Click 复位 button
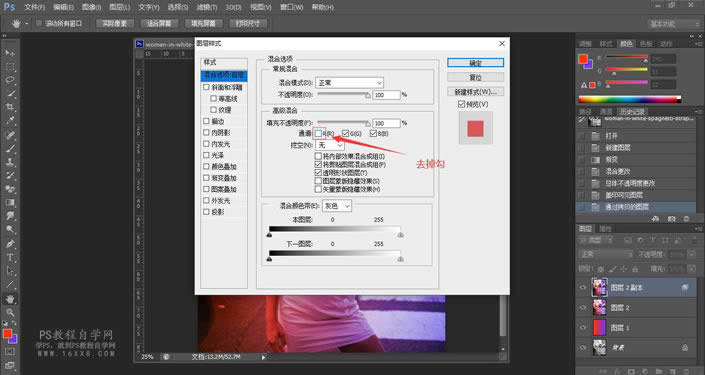Viewport: 705px width, 375px height. (x=475, y=77)
